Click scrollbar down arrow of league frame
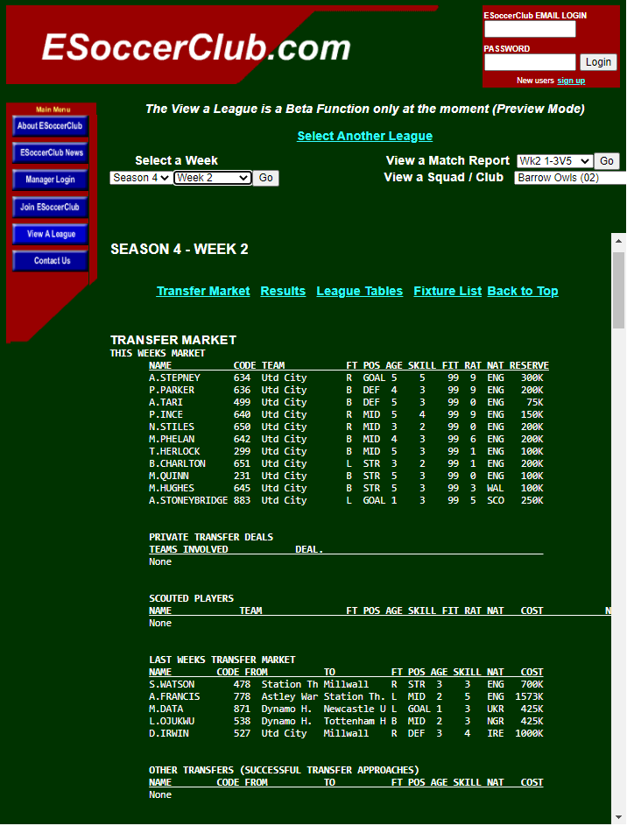The width and height of the screenshot is (627, 840). click(x=618, y=817)
